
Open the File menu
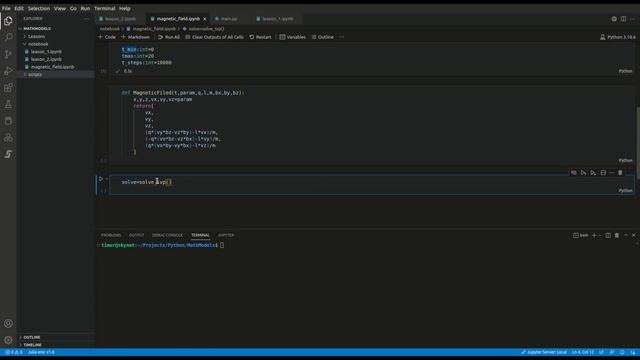[6, 8]
